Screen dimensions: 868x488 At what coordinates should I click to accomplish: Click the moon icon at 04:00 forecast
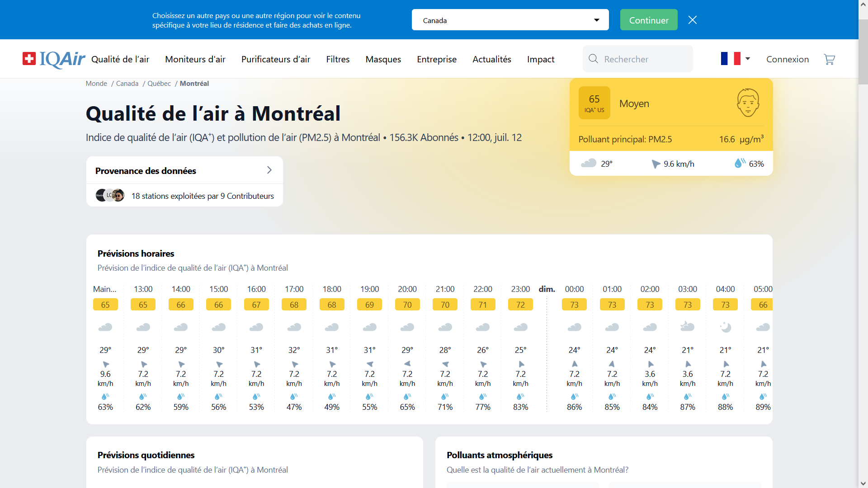[725, 327]
